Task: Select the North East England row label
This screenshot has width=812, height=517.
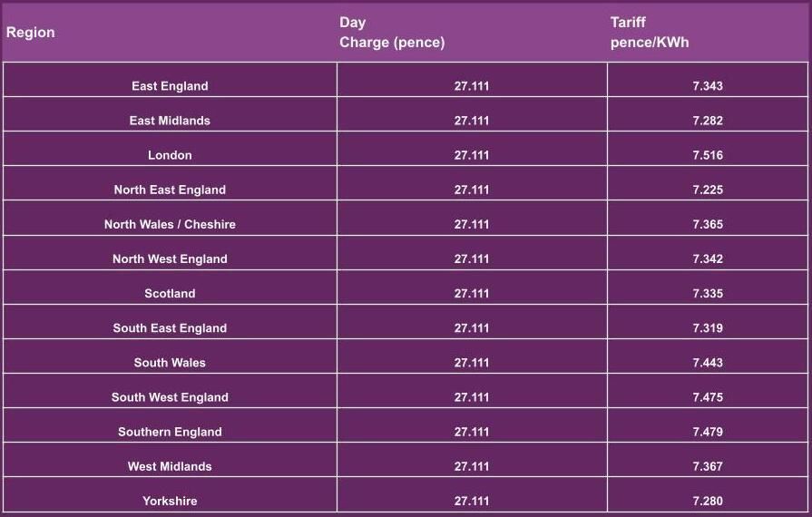Action: click(170, 190)
